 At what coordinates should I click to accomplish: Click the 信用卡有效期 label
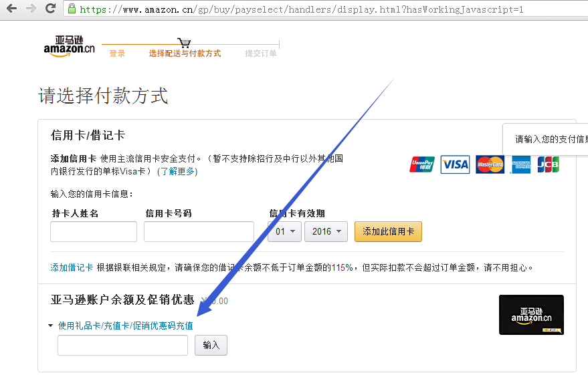297,213
